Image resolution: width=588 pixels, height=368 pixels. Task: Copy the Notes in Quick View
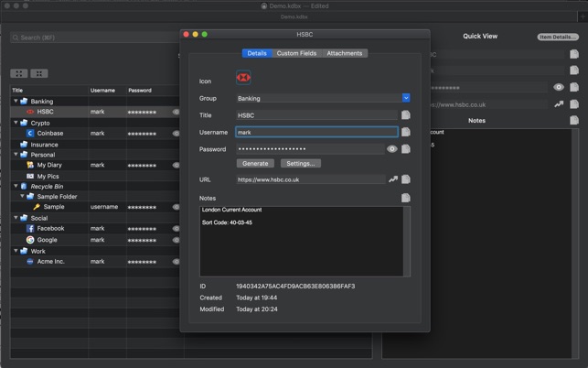point(574,120)
